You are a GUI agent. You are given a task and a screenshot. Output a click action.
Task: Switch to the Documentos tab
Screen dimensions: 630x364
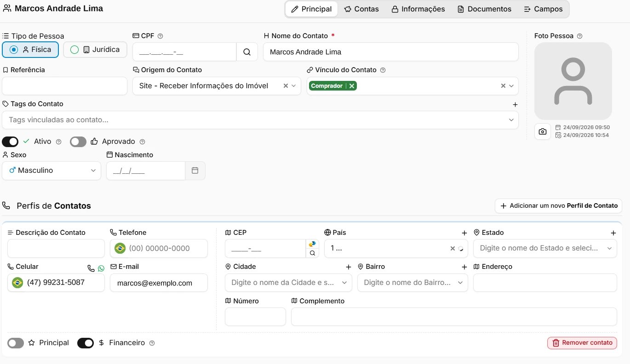[484, 9]
